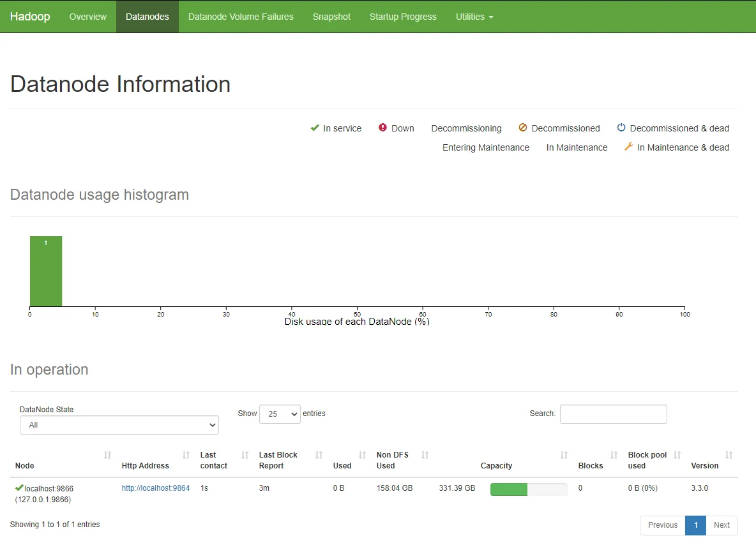
Task: Open the Utilities dropdown menu
Action: pyautogui.click(x=474, y=17)
